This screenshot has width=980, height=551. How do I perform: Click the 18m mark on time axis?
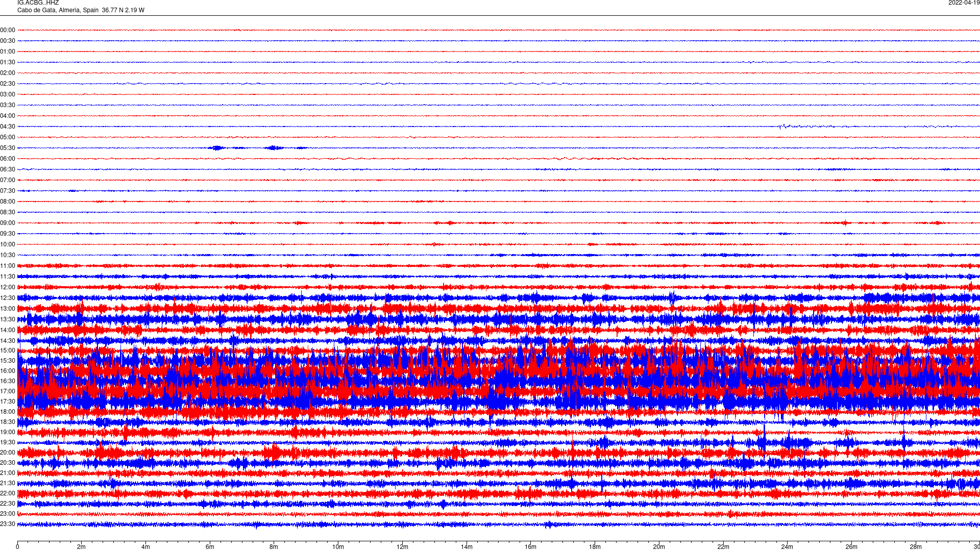(x=595, y=547)
